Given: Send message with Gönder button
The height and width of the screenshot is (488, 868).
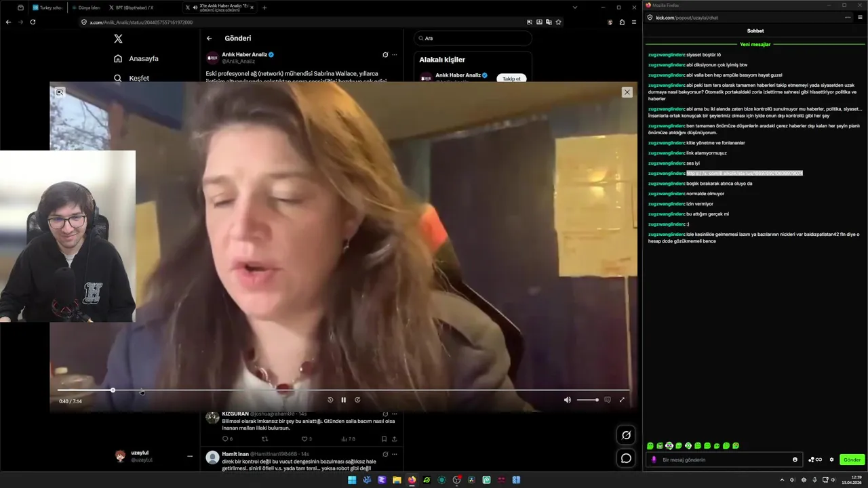Looking at the screenshot, I should (x=852, y=460).
